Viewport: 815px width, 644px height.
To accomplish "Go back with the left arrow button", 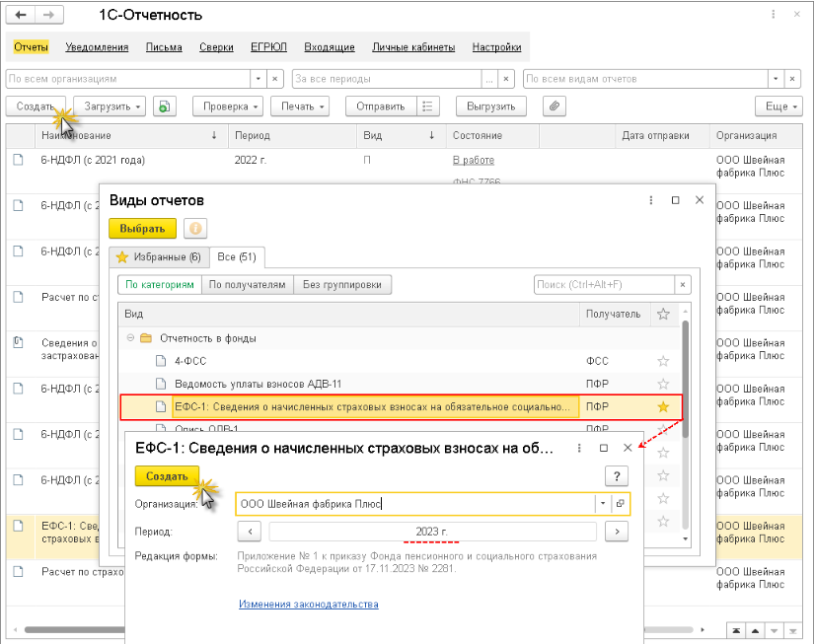I will pyautogui.click(x=21, y=15).
